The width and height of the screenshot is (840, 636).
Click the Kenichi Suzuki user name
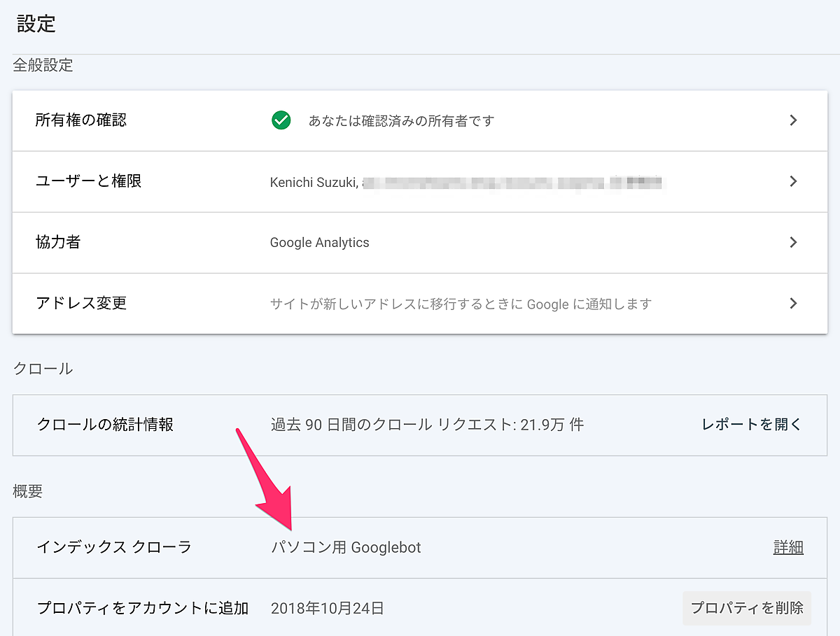click(x=314, y=182)
